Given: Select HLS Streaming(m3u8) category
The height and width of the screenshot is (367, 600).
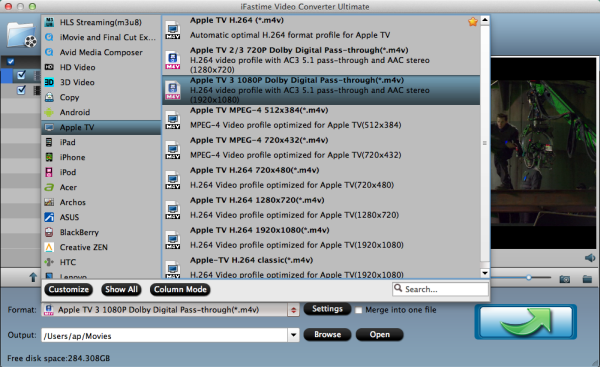Looking at the screenshot, I should pyautogui.click(x=101, y=22).
